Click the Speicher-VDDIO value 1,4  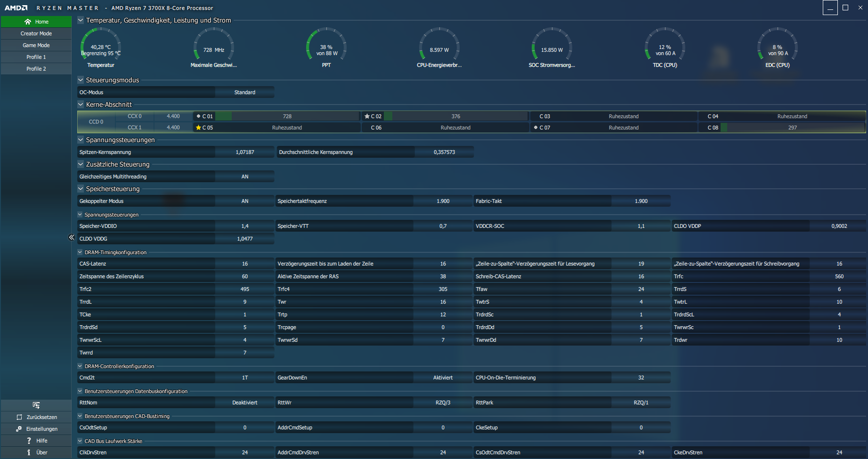tap(245, 226)
